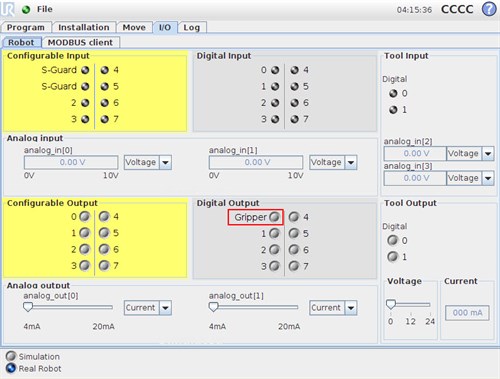Screen dimensions: 500x379
Task: Click digital input 3 indicator
Action: pyautogui.click(x=275, y=119)
